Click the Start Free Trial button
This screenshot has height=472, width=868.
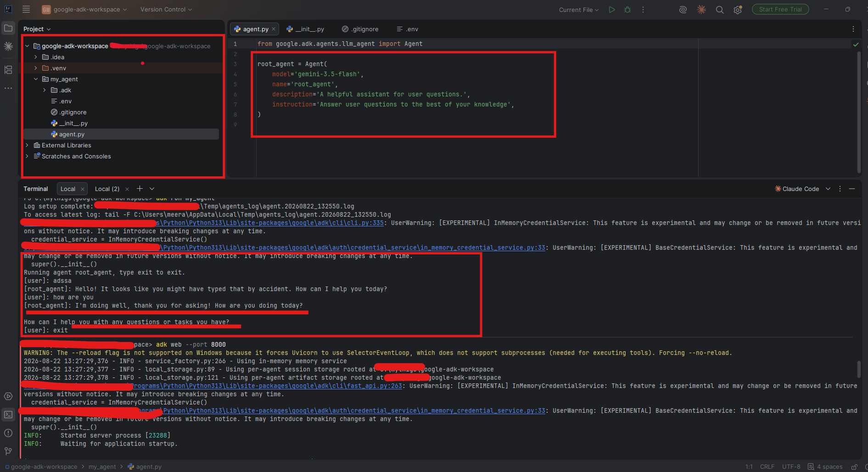click(x=780, y=9)
